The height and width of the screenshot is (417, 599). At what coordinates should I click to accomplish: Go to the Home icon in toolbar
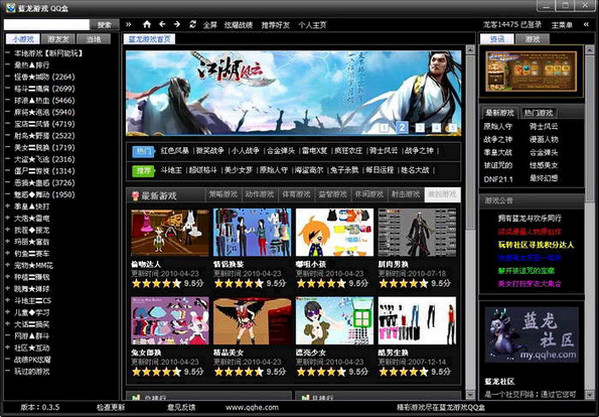tap(147, 24)
